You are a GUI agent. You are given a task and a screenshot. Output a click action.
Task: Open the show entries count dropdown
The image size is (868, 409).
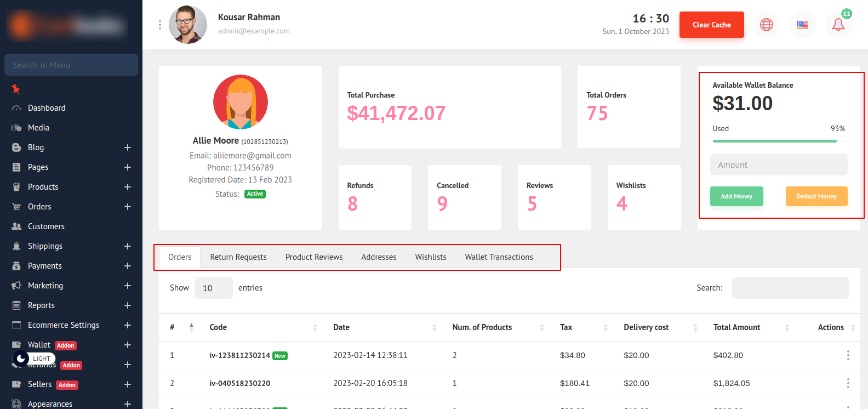tap(213, 288)
